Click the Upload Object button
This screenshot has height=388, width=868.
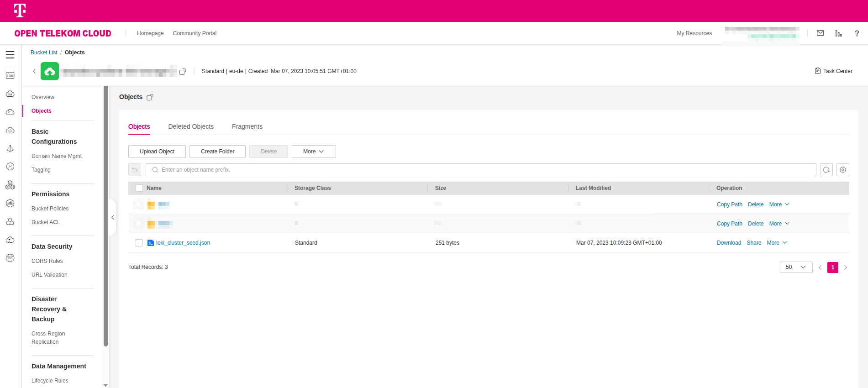point(157,152)
